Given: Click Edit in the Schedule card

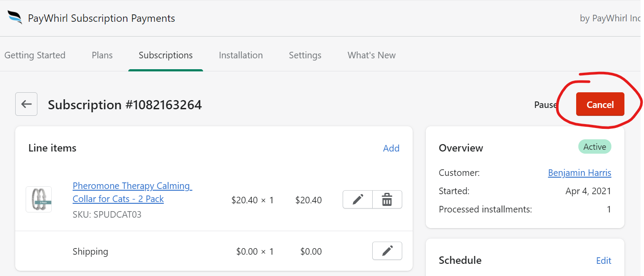Looking at the screenshot, I should pyautogui.click(x=604, y=260).
